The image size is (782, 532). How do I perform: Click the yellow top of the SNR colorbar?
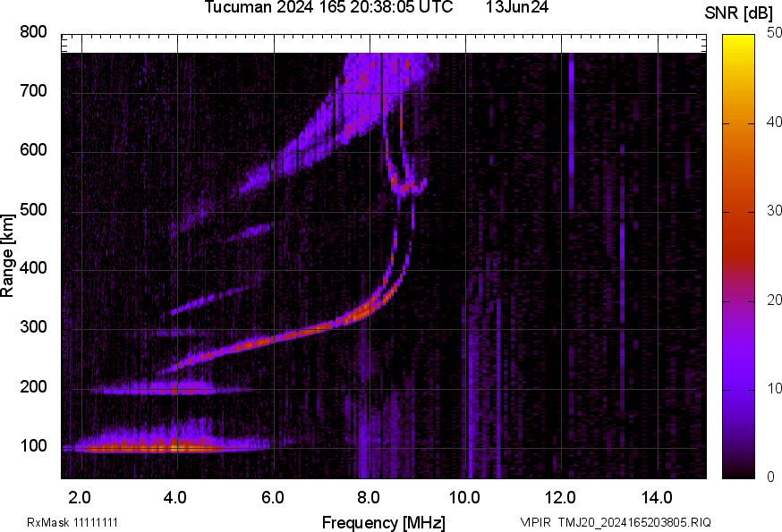pos(738,42)
